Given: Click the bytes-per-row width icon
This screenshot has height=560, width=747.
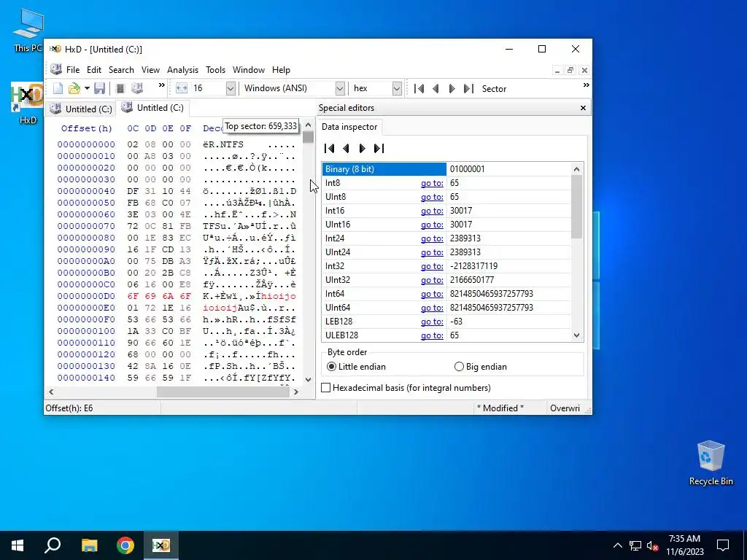Looking at the screenshot, I should [x=182, y=88].
